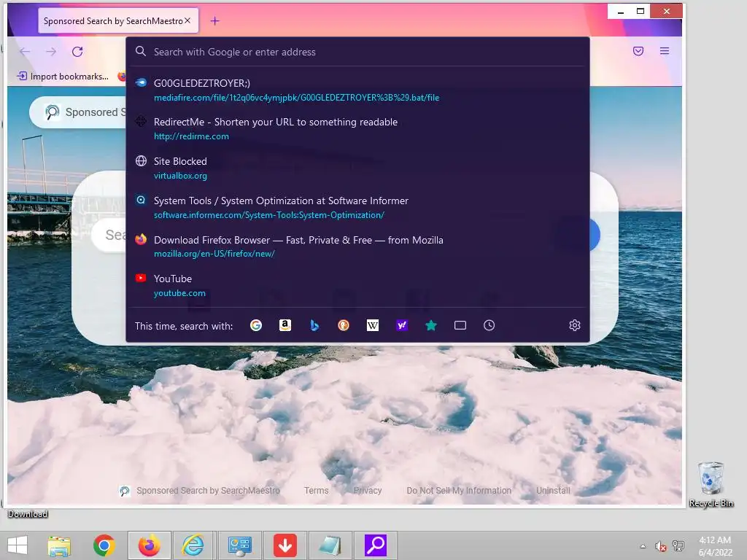Go back to previous page
Viewport: 747px width, 560px height.
tap(25, 52)
